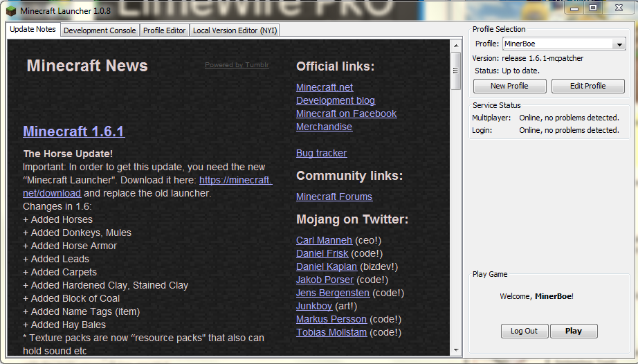Click Login 'Online, no problems detected.' status
This screenshot has width=638, height=364.
tap(569, 131)
